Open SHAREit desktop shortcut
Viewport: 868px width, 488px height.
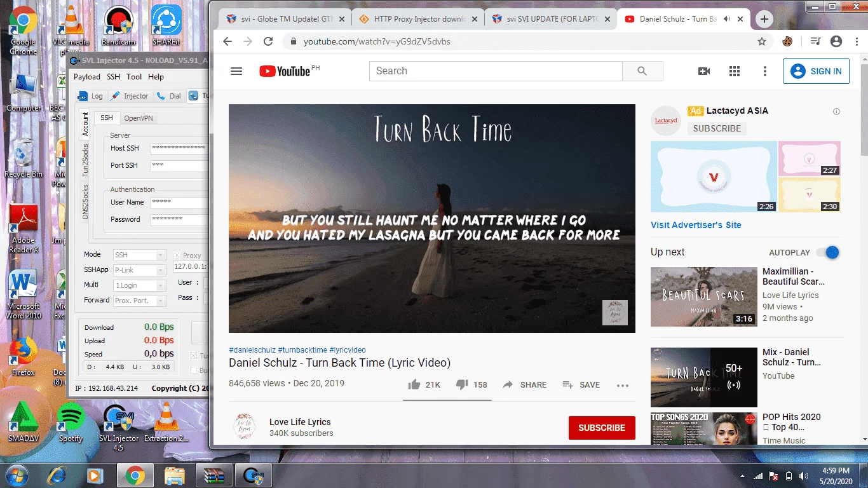[x=166, y=25]
